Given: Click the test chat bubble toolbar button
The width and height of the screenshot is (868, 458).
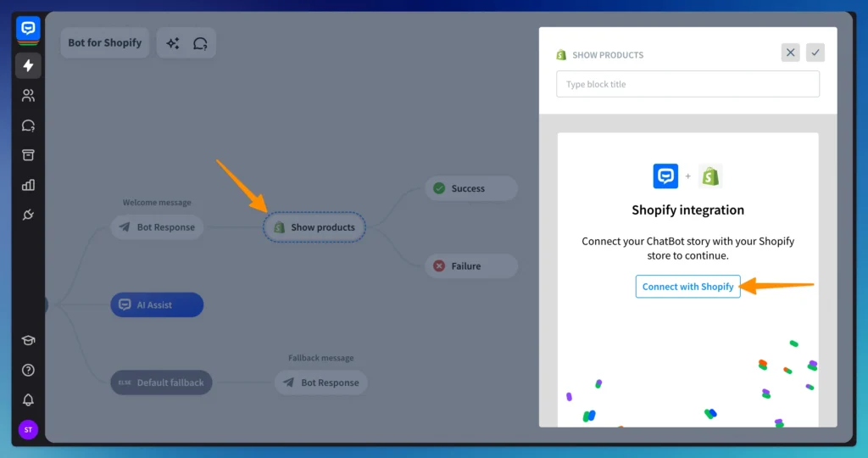Looking at the screenshot, I should coord(201,43).
